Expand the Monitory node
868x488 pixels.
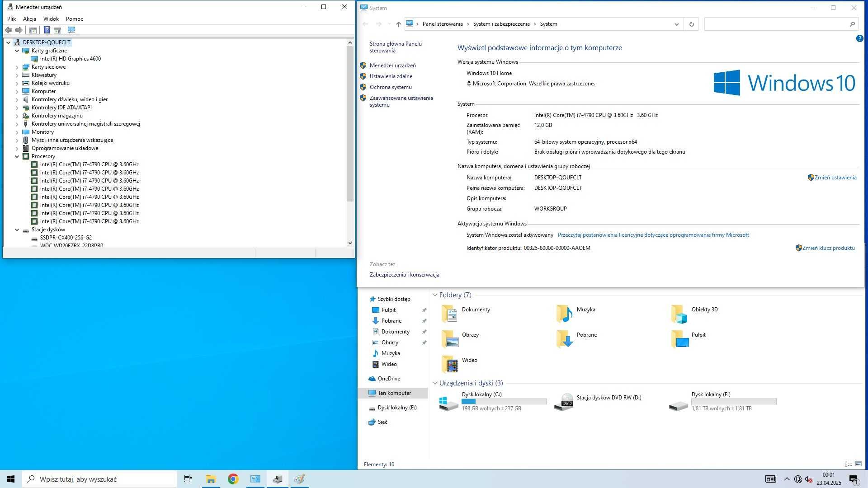click(17, 132)
